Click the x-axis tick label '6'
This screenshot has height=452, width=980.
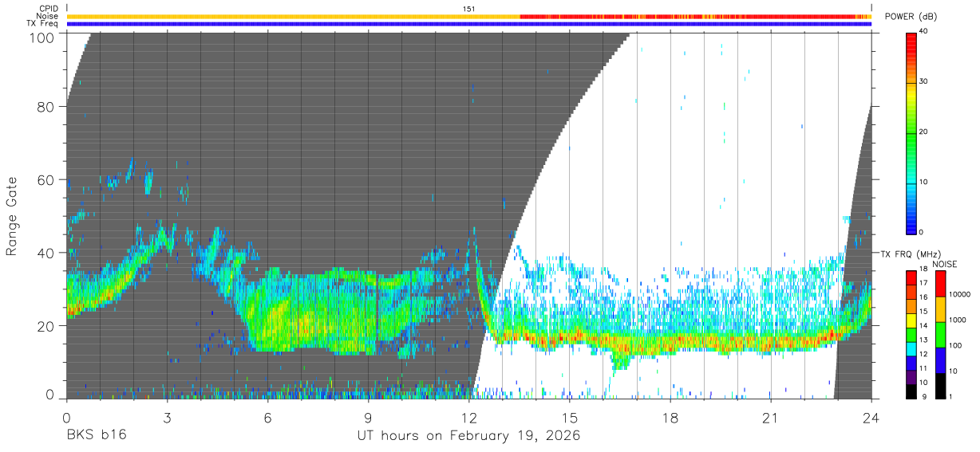(x=268, y=417)
